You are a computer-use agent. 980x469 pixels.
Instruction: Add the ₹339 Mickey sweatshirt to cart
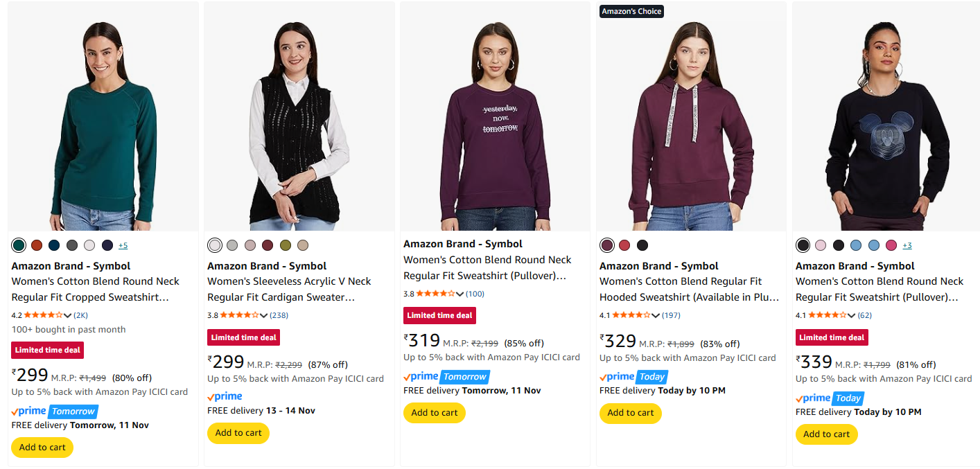point(826,434)
